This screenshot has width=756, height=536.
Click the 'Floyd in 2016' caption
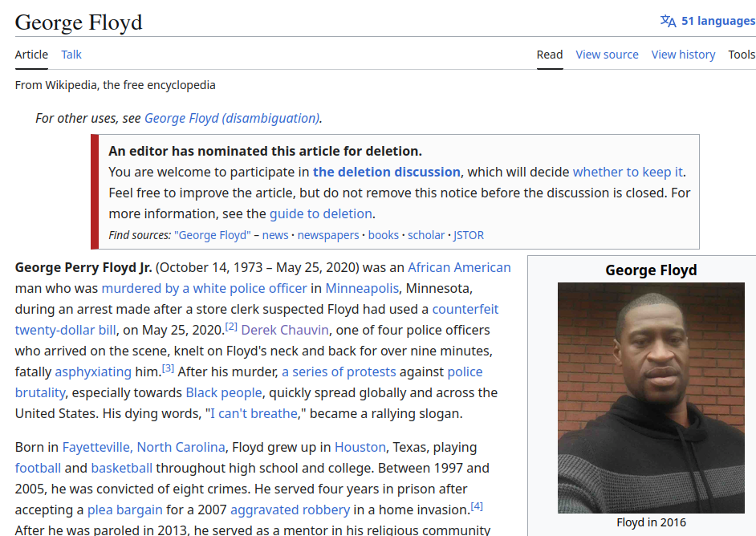click(x=651, y=522)
